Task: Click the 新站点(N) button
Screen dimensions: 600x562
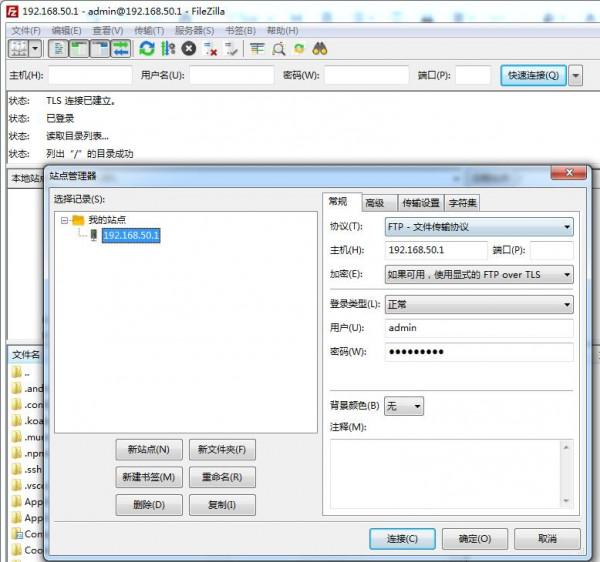Action: [148, 450]
